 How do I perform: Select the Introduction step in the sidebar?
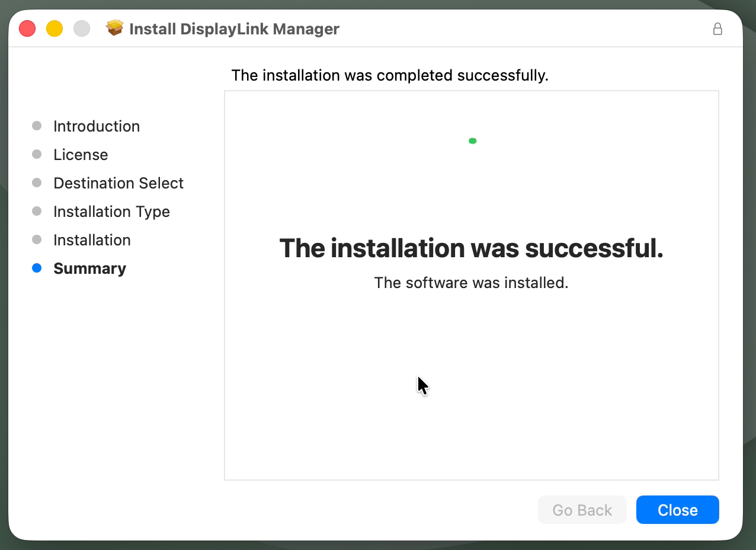(97, 126)
